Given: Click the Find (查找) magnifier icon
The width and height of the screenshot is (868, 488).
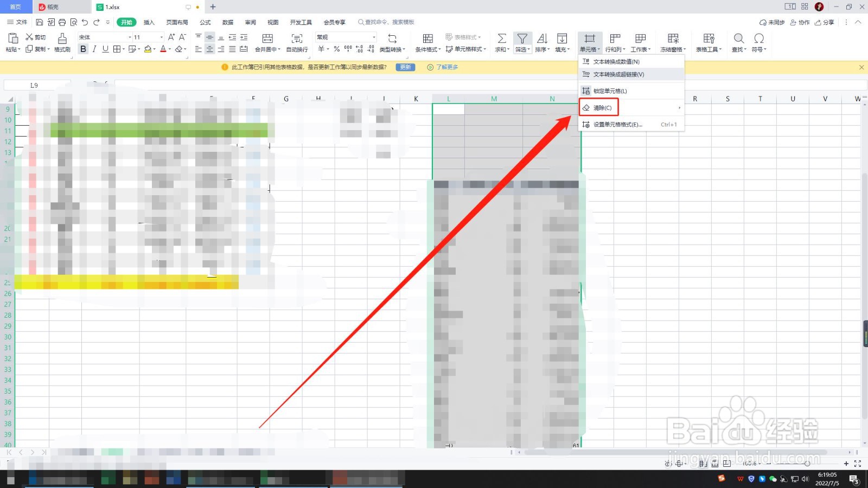Looking at the screenshot, I should tap(739, 38).
